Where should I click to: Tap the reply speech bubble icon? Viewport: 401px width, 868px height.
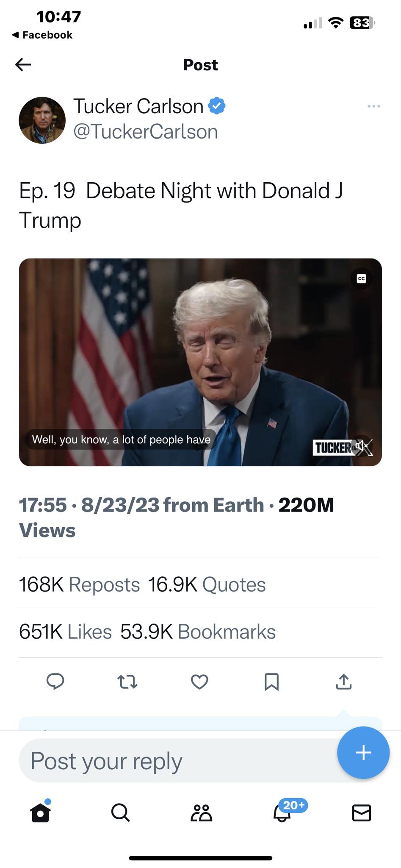pos(55,682)
